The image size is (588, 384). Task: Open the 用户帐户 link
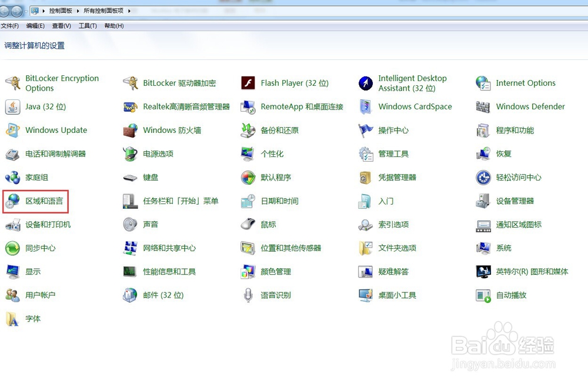[x=41, y=295]
